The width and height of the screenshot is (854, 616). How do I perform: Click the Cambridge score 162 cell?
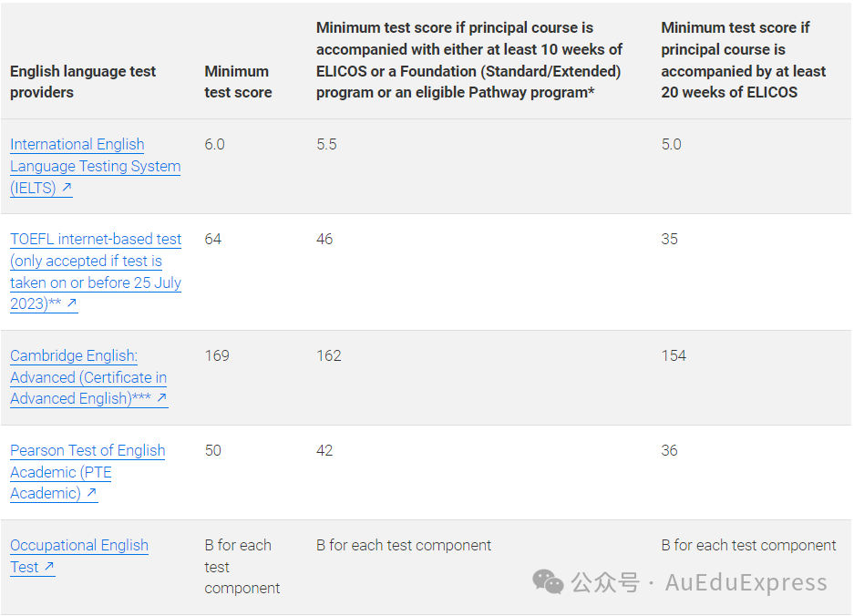pos(328,355)
